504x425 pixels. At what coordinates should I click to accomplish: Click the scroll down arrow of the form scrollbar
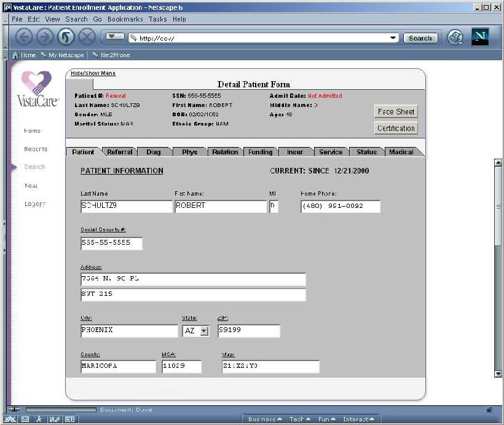pos(498,373)
